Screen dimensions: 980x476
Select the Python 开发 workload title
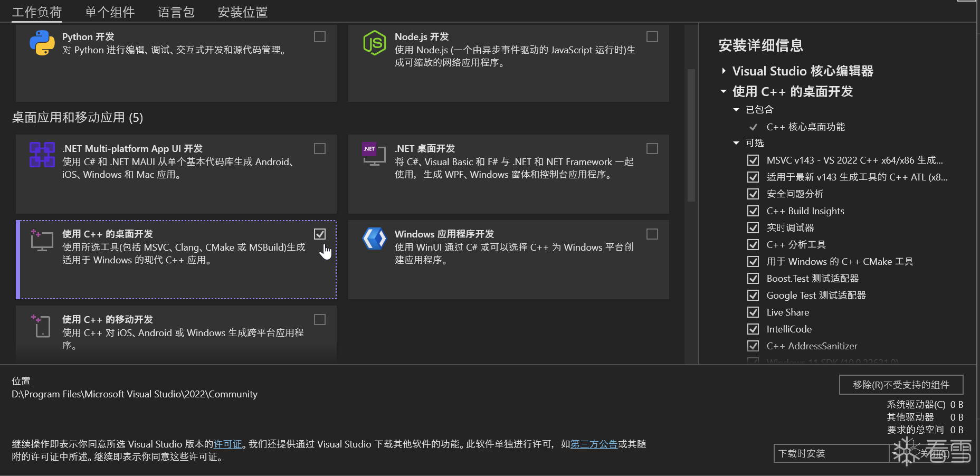88,37
